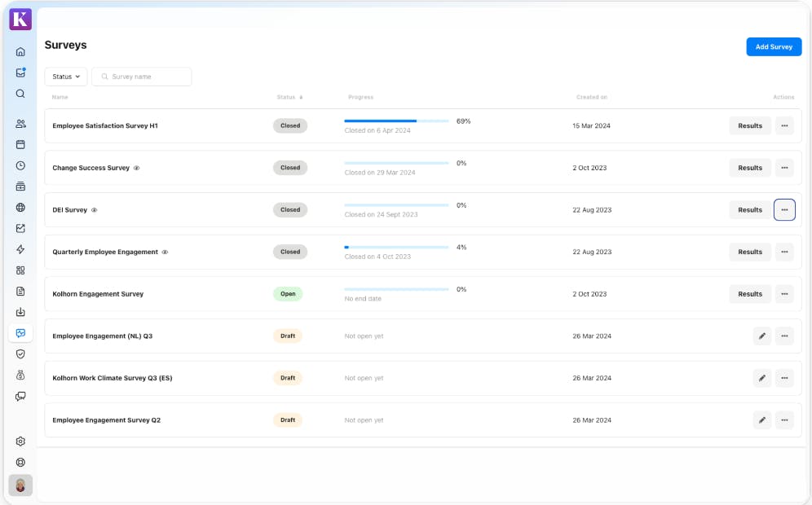Open Kolhorn Engagement Survey by name
The height and width of the screenshot is (505, 812).
(x=98, y=294)
